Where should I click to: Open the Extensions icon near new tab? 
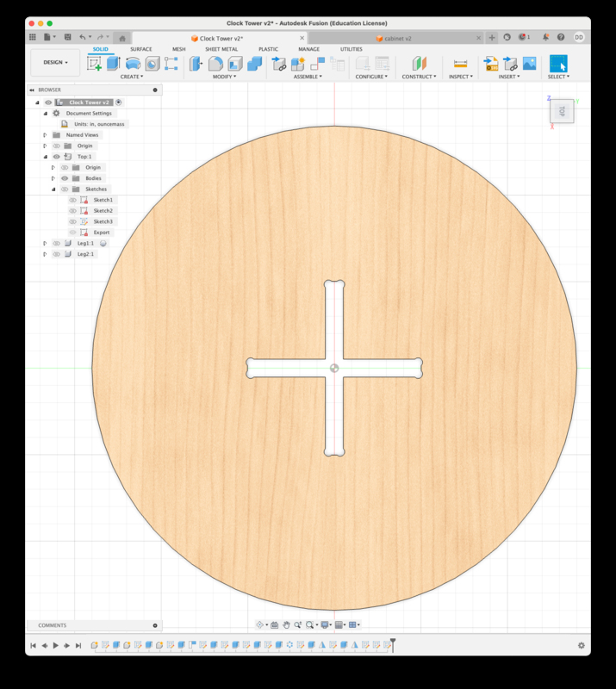(507, 37)
